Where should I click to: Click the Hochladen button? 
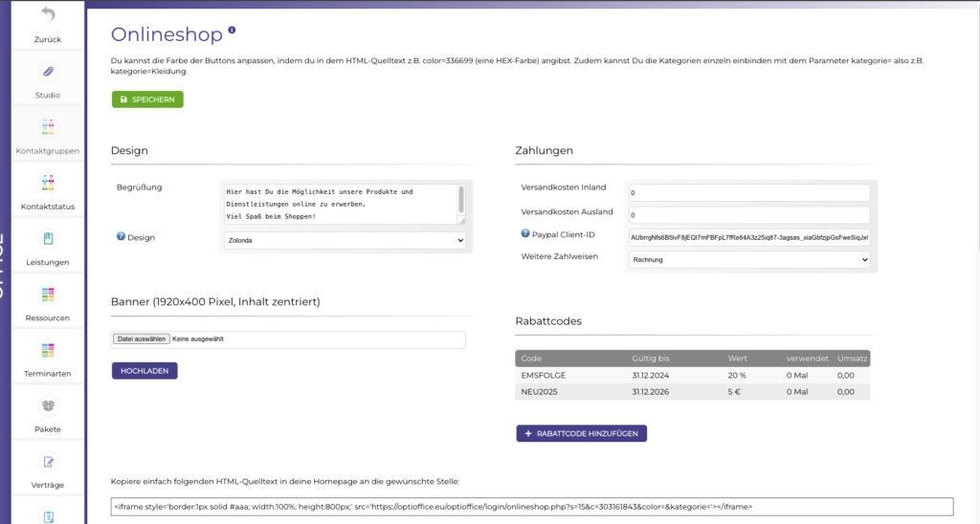pyautogui.click(x=145, y=371)
